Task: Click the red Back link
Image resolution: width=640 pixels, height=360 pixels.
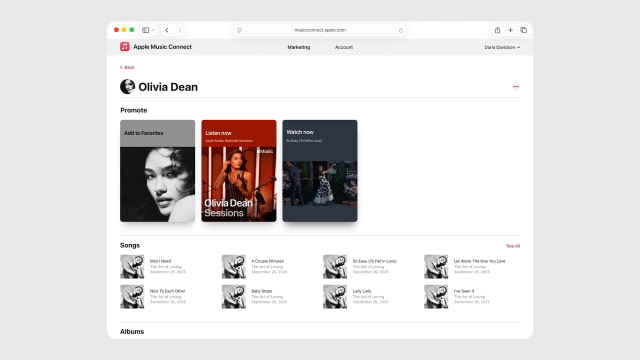Action: 127,67
